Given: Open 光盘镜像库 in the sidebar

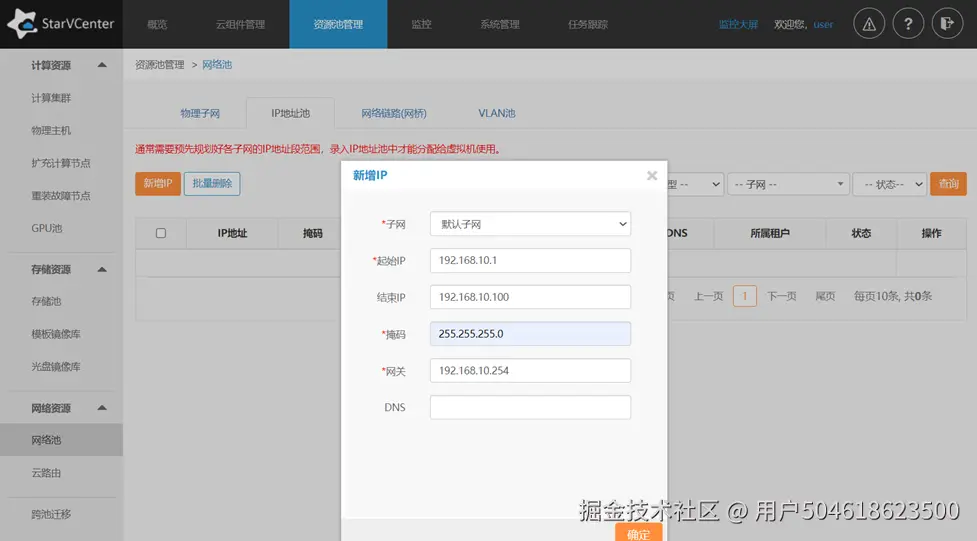Looking at the screenshot, I should pyautogui.click(x=56, y=366).
